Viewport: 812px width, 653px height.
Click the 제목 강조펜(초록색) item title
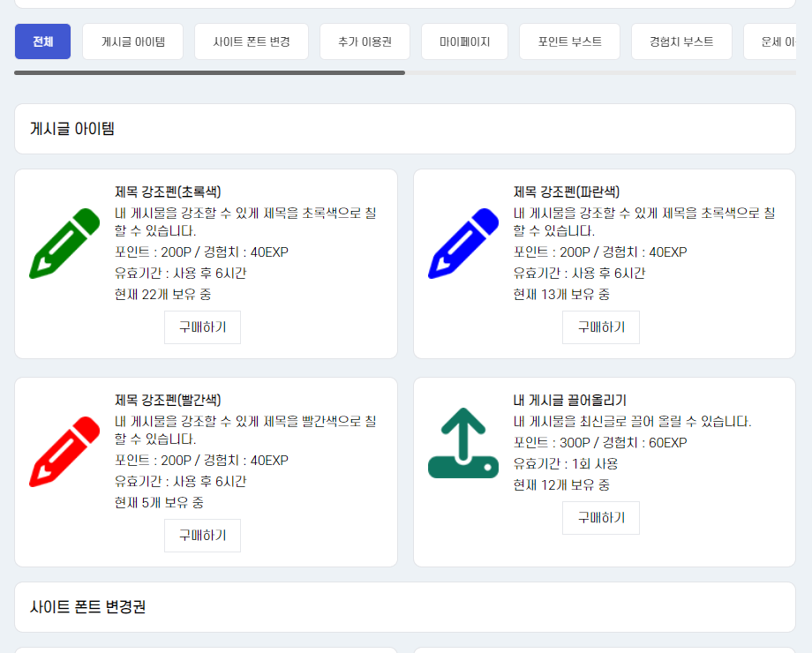(168, 191)
